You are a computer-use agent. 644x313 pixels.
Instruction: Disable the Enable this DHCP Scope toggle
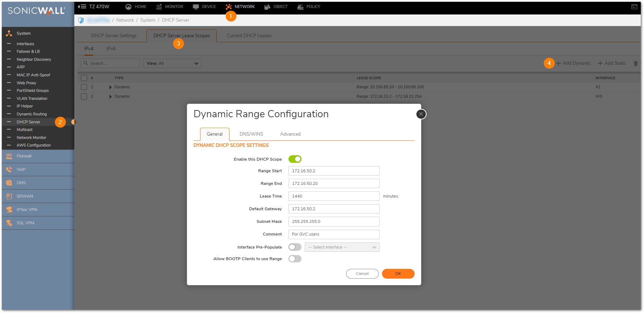[x=295, y=159]
